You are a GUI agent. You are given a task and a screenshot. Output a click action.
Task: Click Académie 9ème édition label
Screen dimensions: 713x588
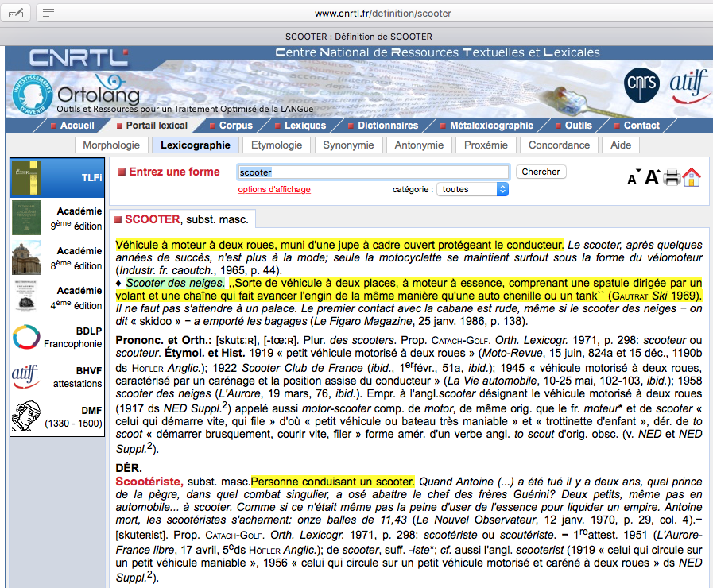76,219
